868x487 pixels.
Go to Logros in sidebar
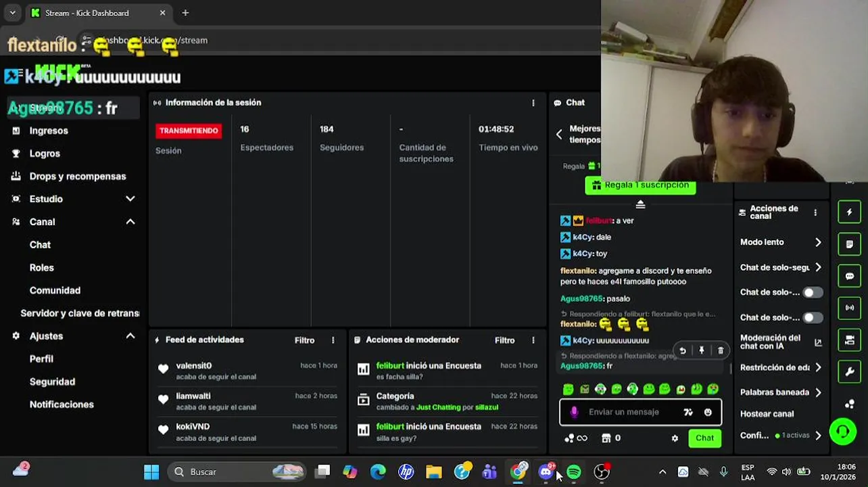click(x=45, y=154)
